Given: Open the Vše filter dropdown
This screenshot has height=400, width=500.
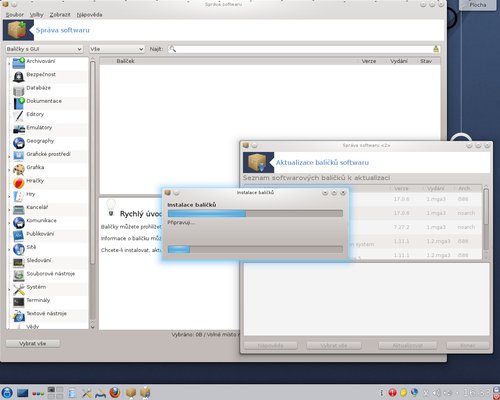Looking at the screenshot, I should (x=117, y=49).
